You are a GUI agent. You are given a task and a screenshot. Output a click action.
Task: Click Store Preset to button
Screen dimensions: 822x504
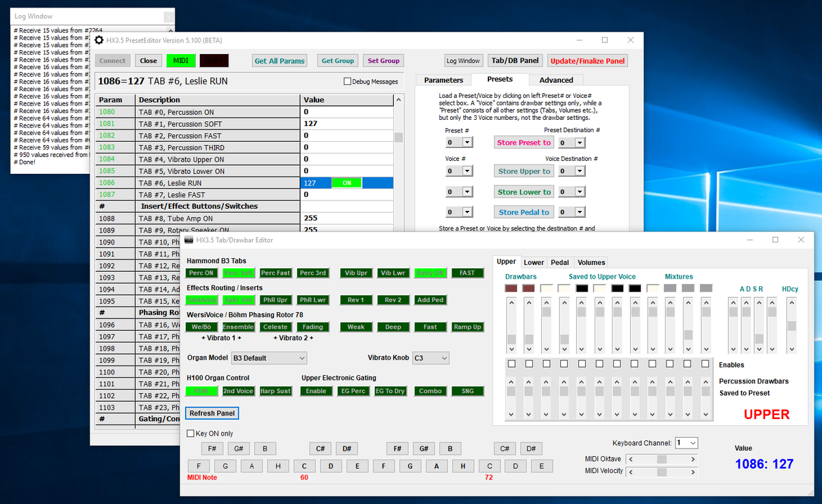click(523, 142)
